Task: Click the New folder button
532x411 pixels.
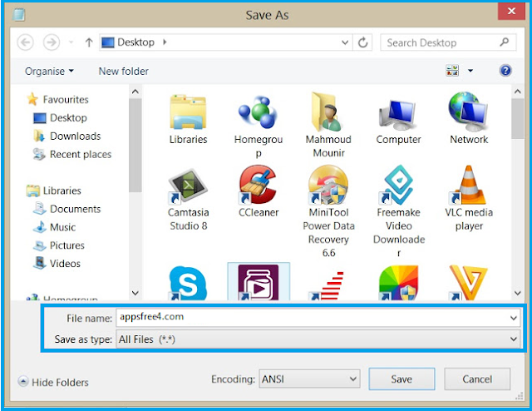Action: [124, 71]
